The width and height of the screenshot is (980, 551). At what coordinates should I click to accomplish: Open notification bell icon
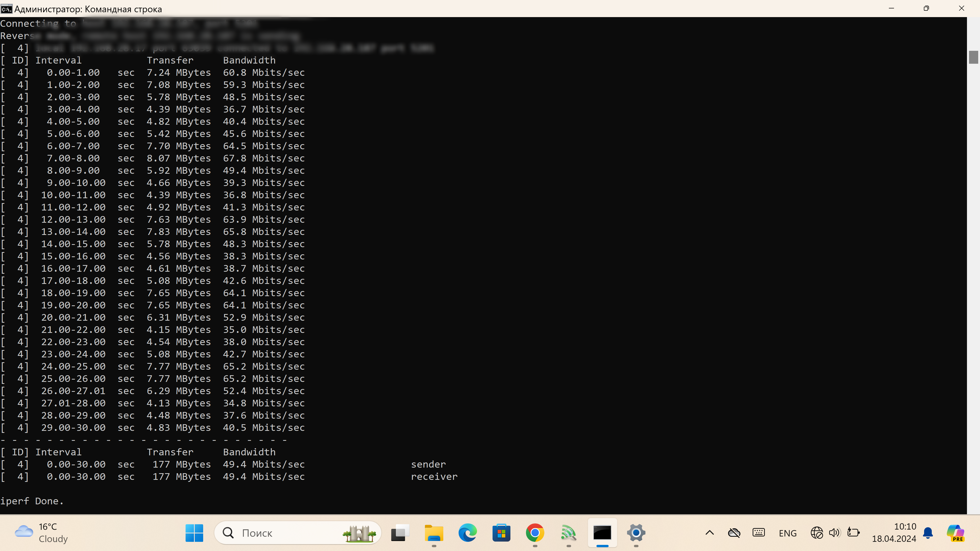point(928,533)
